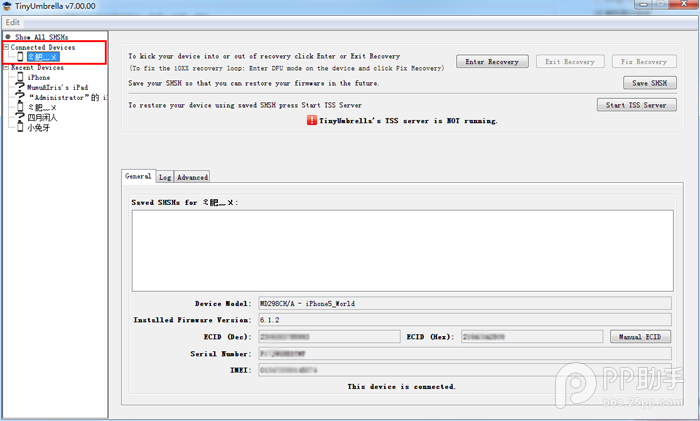Click 'TinyUmbrella's TSS server is NOT running.' text

[408, 121]
